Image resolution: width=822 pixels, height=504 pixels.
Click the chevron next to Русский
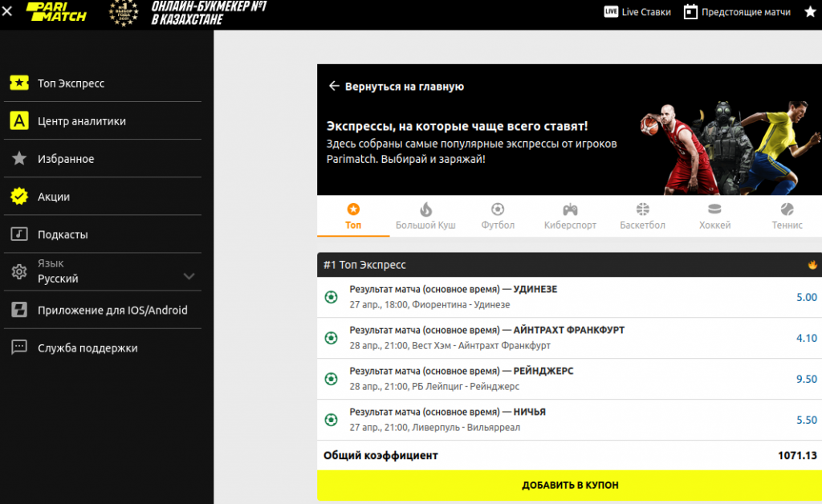point(189,276)
